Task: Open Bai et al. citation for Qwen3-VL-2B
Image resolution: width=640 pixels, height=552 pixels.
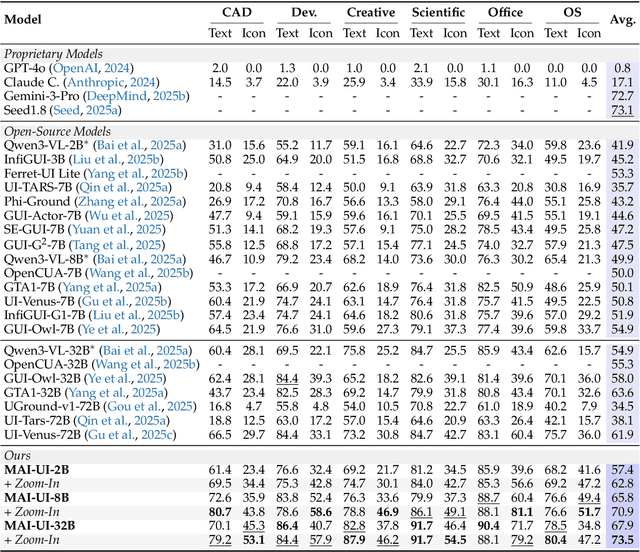Action: tap(140, 145)
